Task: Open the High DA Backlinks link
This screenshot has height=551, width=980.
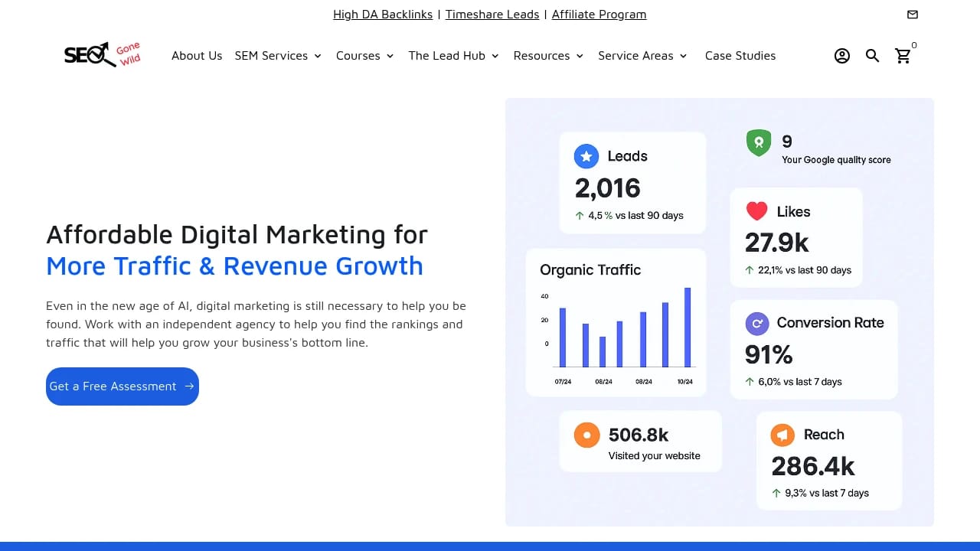Action: click(383, 14)
